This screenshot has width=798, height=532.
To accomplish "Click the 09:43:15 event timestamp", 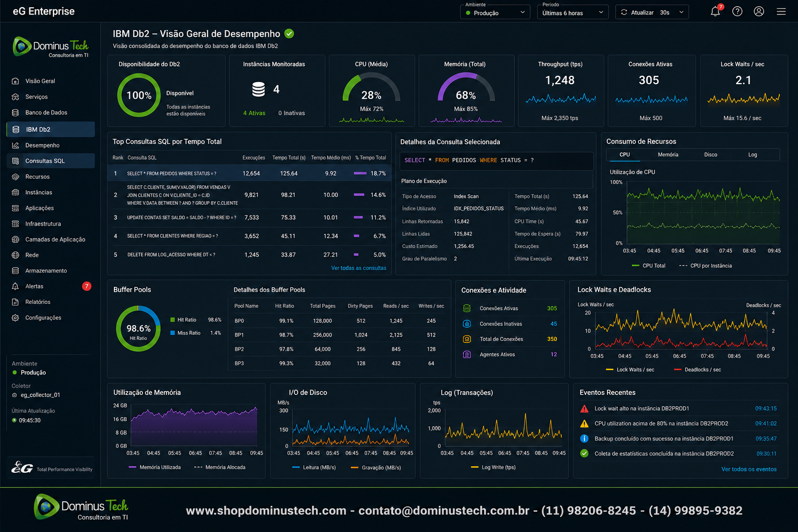I will pos(766,408).
